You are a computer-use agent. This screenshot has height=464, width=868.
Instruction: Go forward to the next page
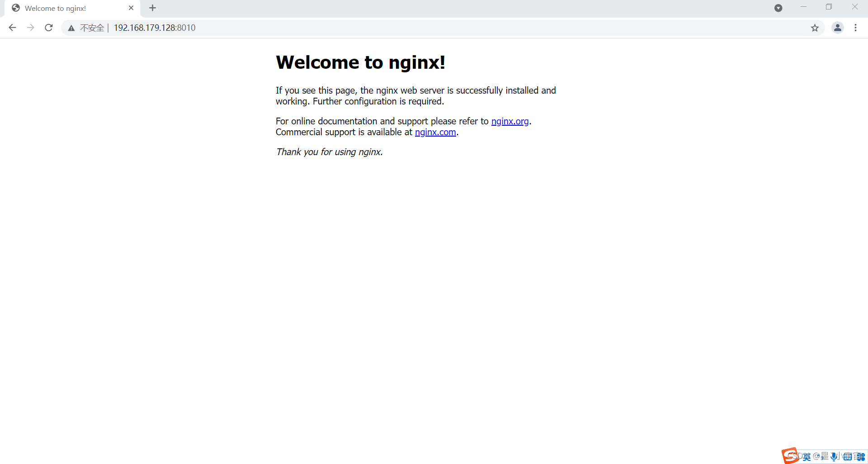[30, 28]
